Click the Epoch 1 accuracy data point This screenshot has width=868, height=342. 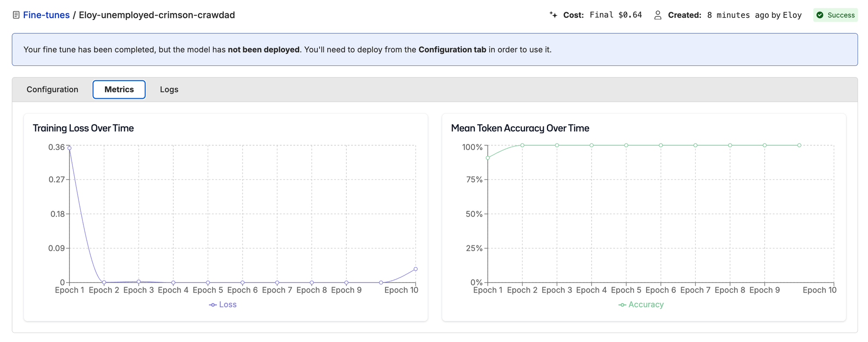488,158
